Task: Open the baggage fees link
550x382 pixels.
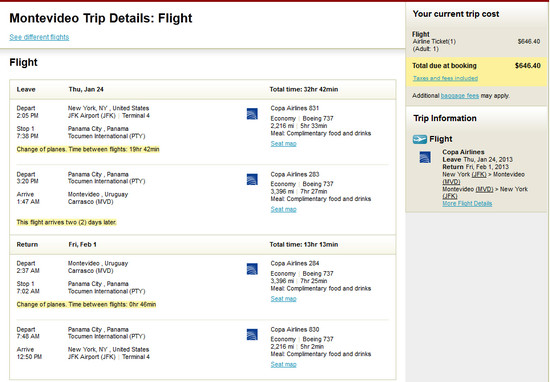Action: [460, 96]
